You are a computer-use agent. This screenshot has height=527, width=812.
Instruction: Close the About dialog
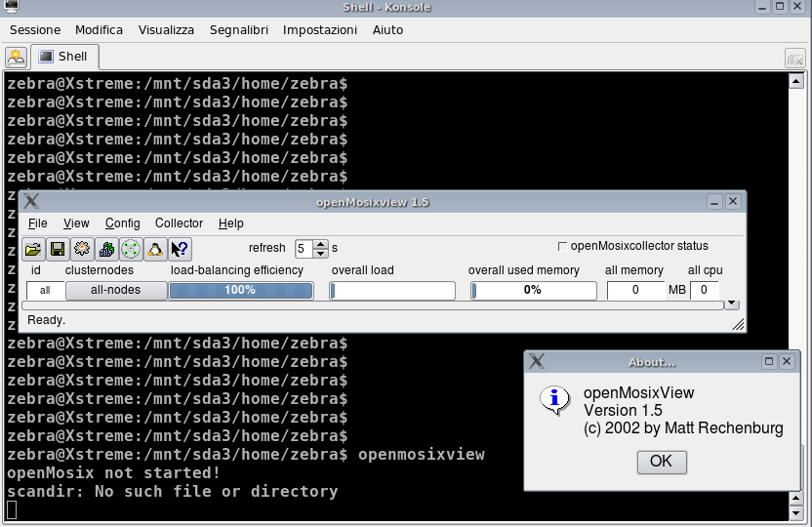click(x=787, y=361)
